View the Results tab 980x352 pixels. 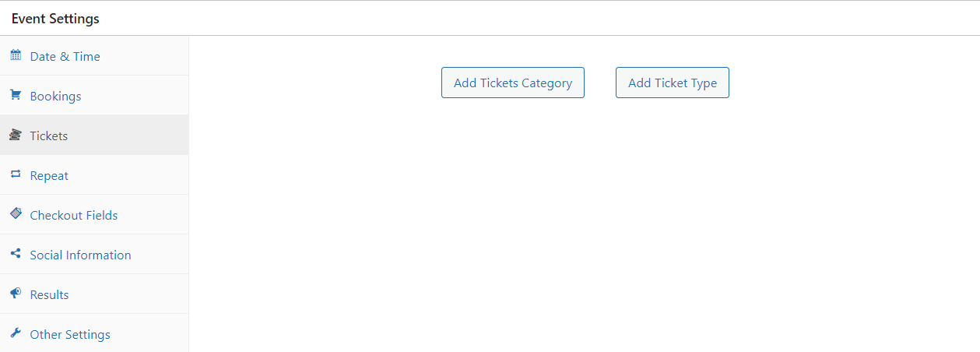(x=49, y=295)
